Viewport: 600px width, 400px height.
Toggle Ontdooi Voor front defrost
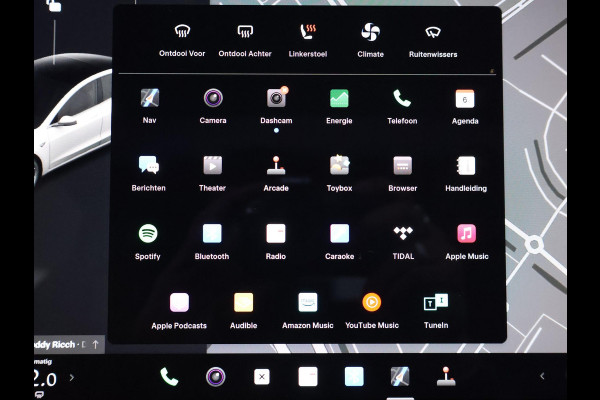[183, 32]
